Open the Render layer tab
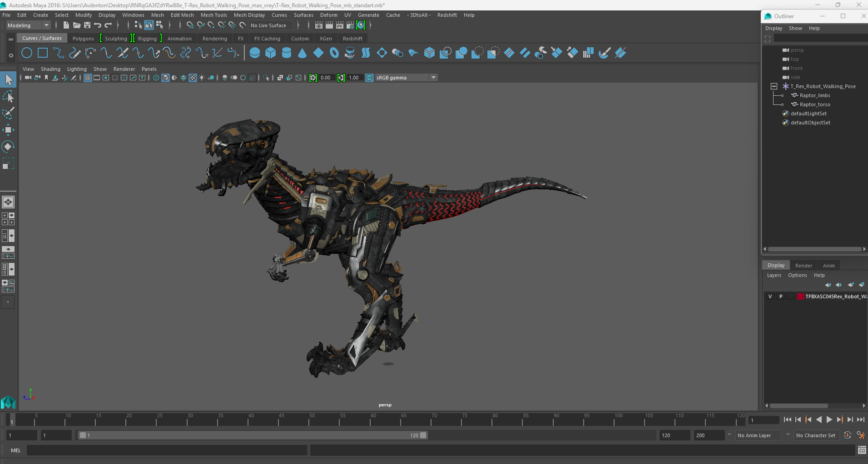Screen dimensions: 868x464 [x=804, y=266]
